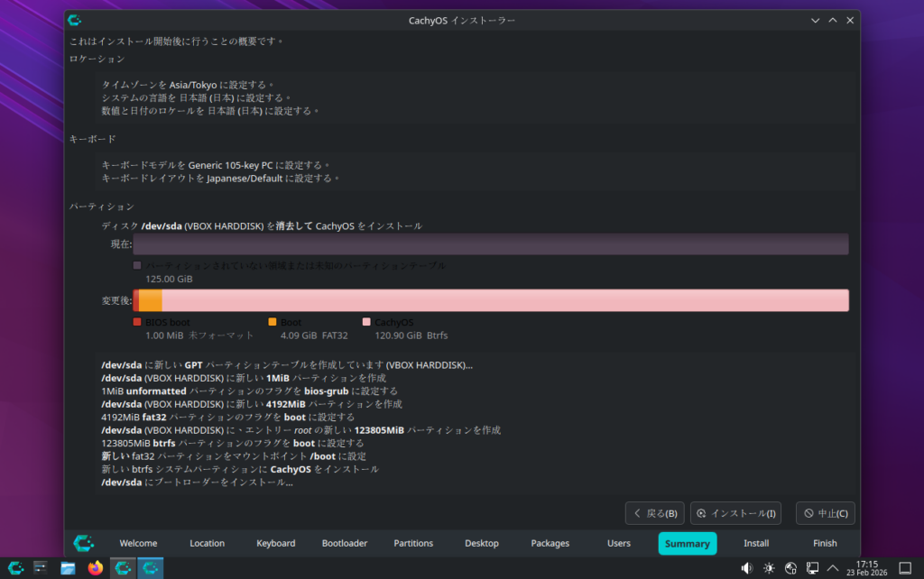Click the 戻る(B) back button

click(x=654, y=513)
